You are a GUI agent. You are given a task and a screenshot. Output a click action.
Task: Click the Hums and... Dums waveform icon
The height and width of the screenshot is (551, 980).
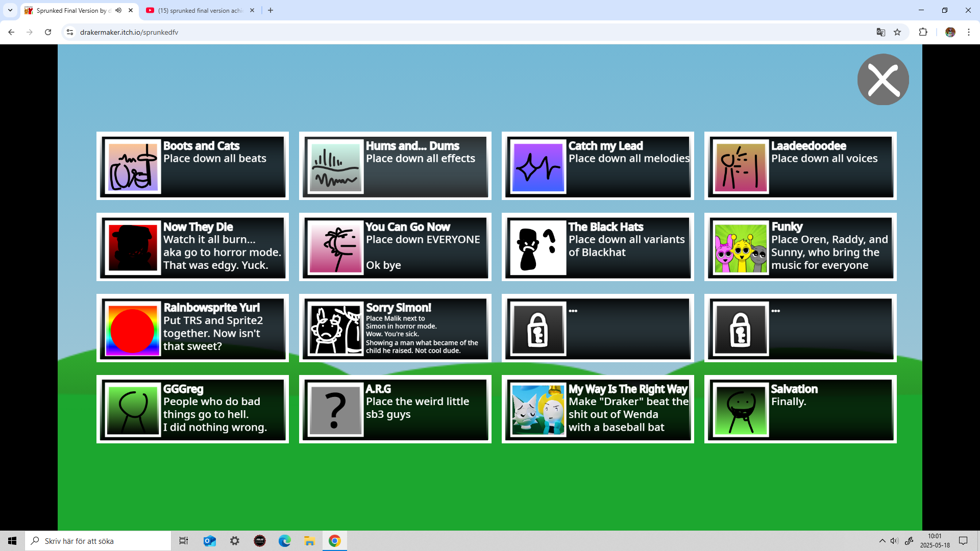pos(335,166)
